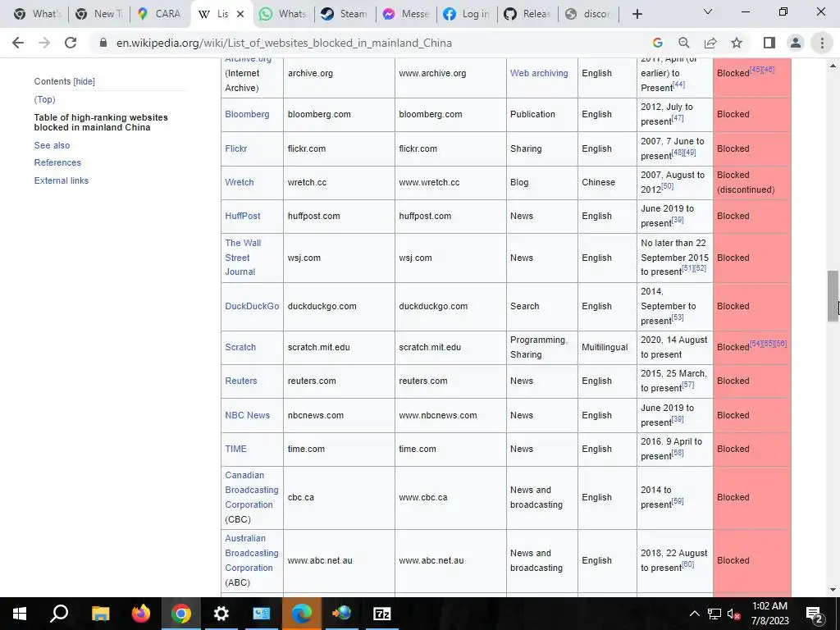Expand the tab search chevron
The image size is (840, 630).
[708, 11]
